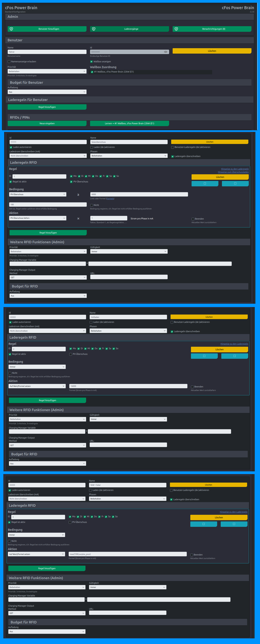Click Löschen to delete user Fahrer
This screenshot has width=260, height=644.
[212, 51]
